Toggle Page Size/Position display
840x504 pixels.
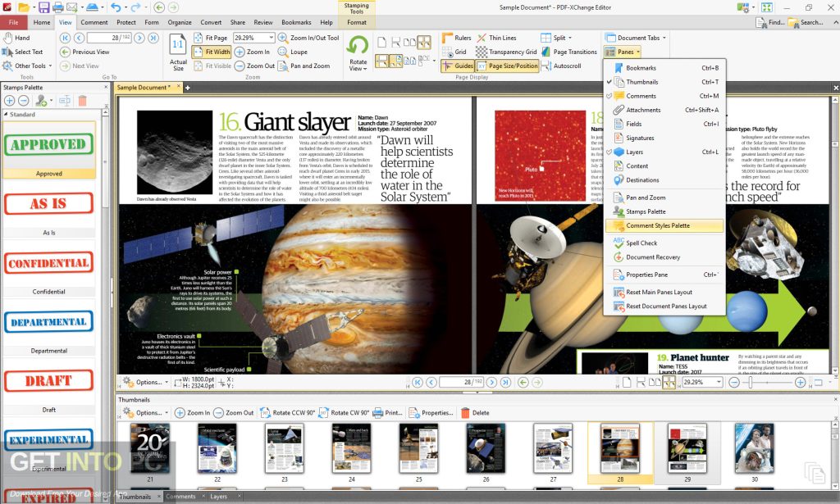(507, 66)
